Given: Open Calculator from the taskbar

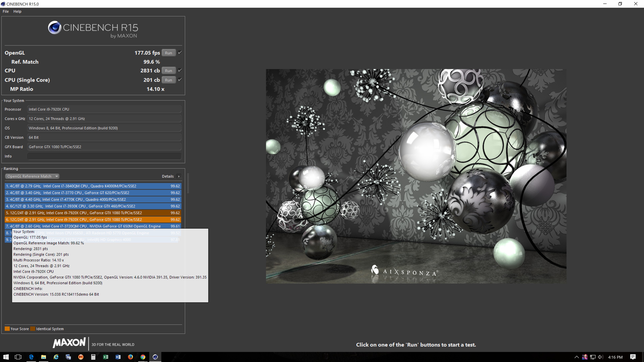Looking at the screenshot, I should 93,357.
